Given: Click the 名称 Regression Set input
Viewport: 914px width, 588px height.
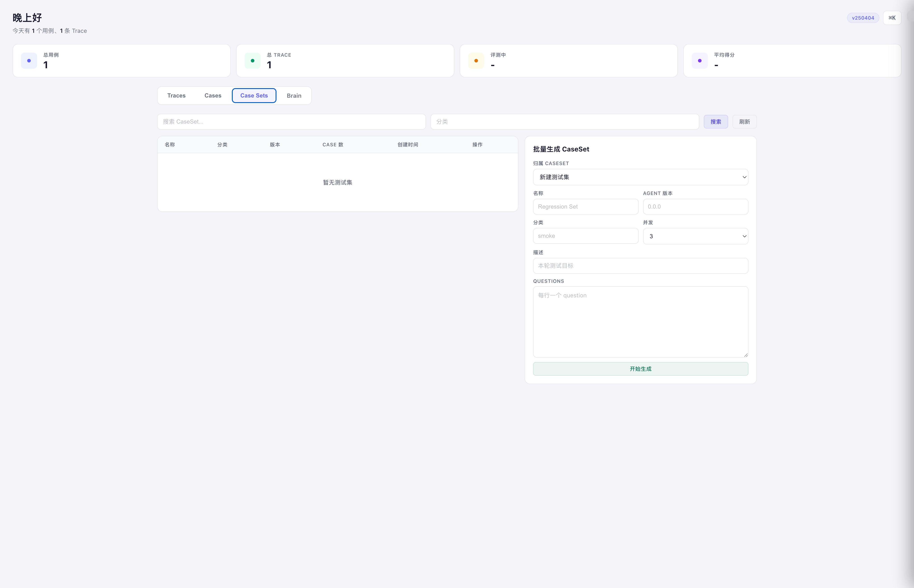Looking at the screenshot, I should [x=586, y=207].
